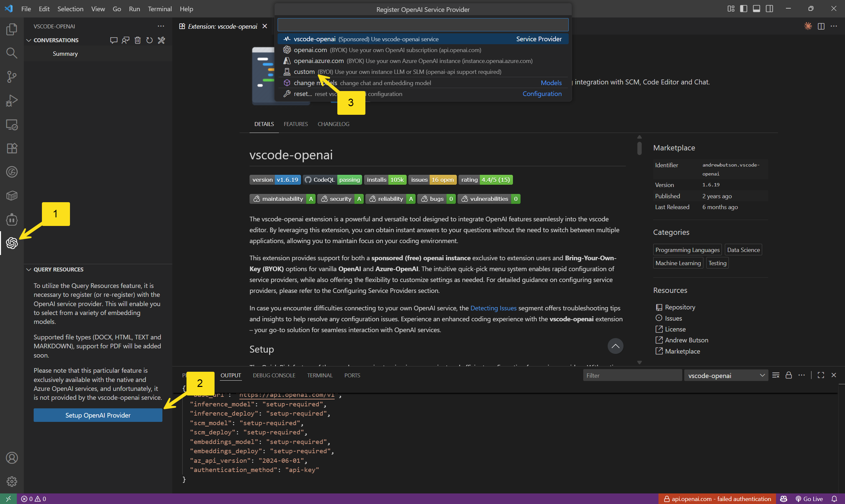This screenshot has width=845, height=504.
Task: Open the vscode-openai output channel dropdown
Action: click(x=726, y=375)
